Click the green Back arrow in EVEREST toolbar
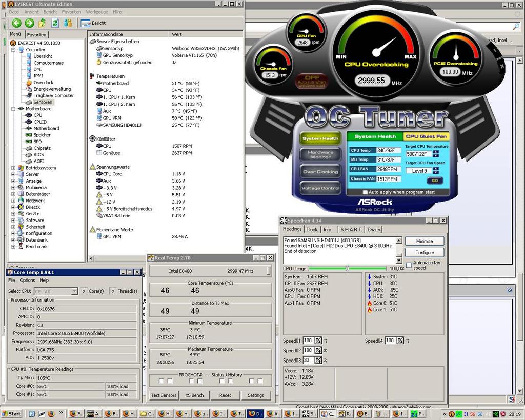Screen dimensions: 525x420 (16, 23)
